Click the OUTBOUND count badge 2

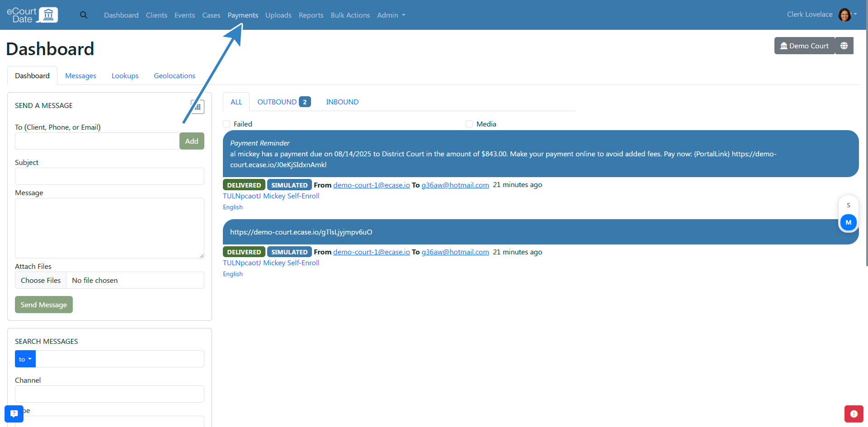[305, 102]
